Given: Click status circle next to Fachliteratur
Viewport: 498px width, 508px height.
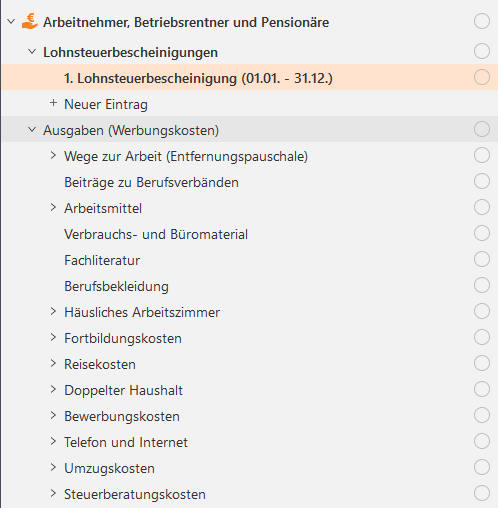Looking at the screenshot, I should pyautogui.click(x=482, y=259).
